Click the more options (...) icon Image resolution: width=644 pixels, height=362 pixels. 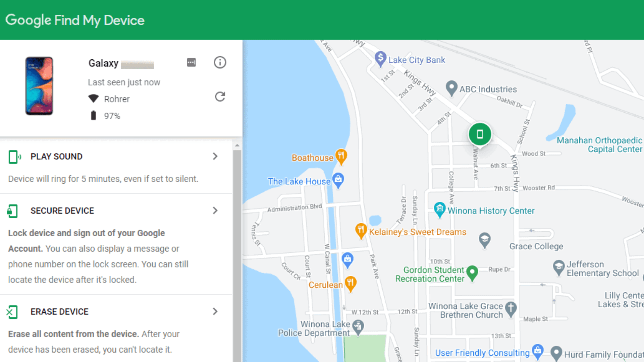[191, 62]
